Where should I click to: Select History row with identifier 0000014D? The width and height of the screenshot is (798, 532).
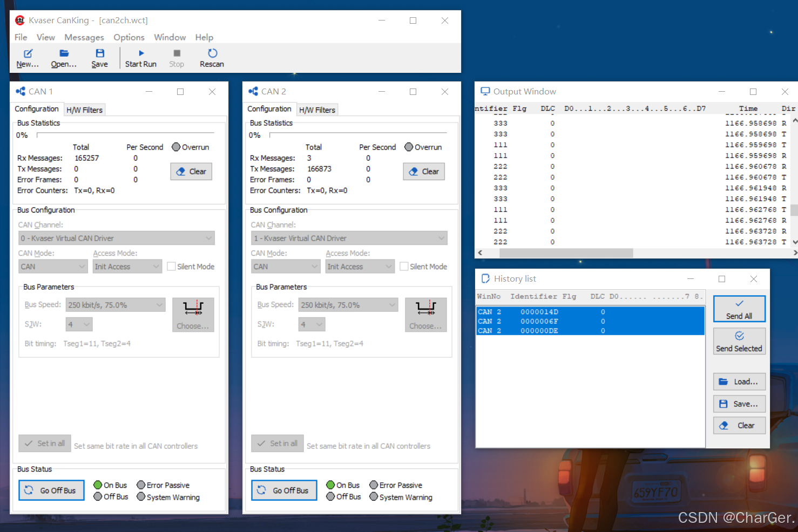coord(591,312)
